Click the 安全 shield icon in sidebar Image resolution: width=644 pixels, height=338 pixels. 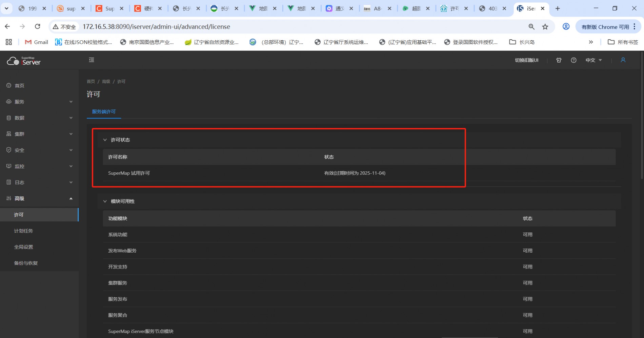click(9, 150)
